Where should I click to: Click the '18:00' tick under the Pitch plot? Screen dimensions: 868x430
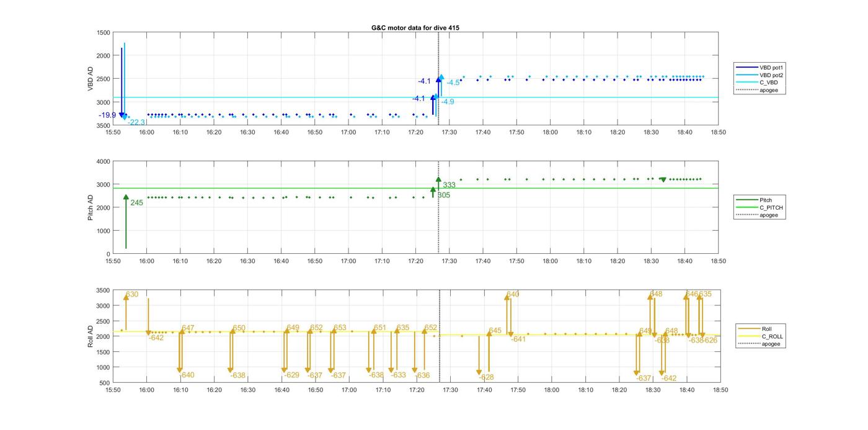pos(551,261)
